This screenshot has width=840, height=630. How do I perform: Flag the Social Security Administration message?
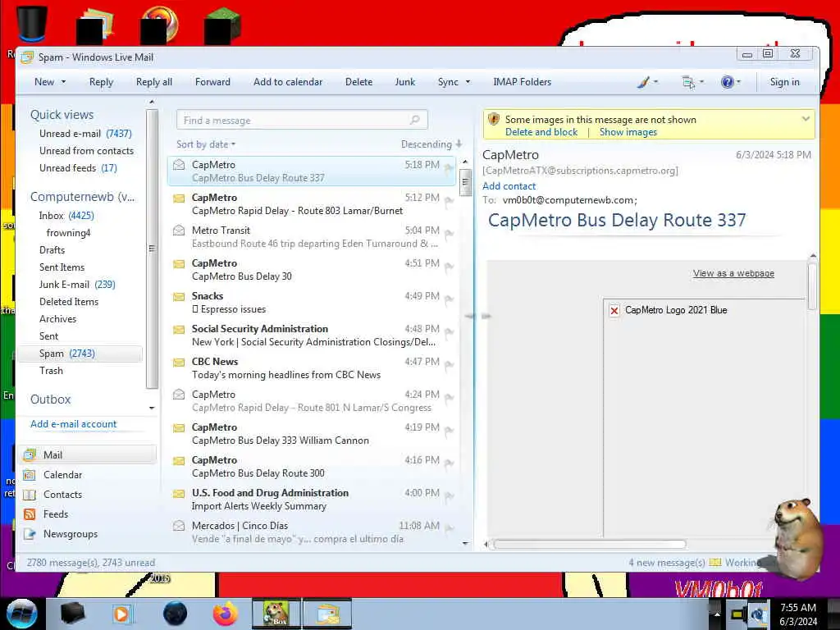point(449,333)
